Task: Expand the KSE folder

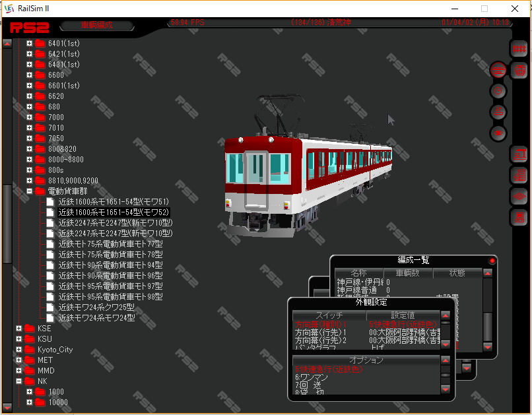Action: pyautogui.click(x=19, y=328)
